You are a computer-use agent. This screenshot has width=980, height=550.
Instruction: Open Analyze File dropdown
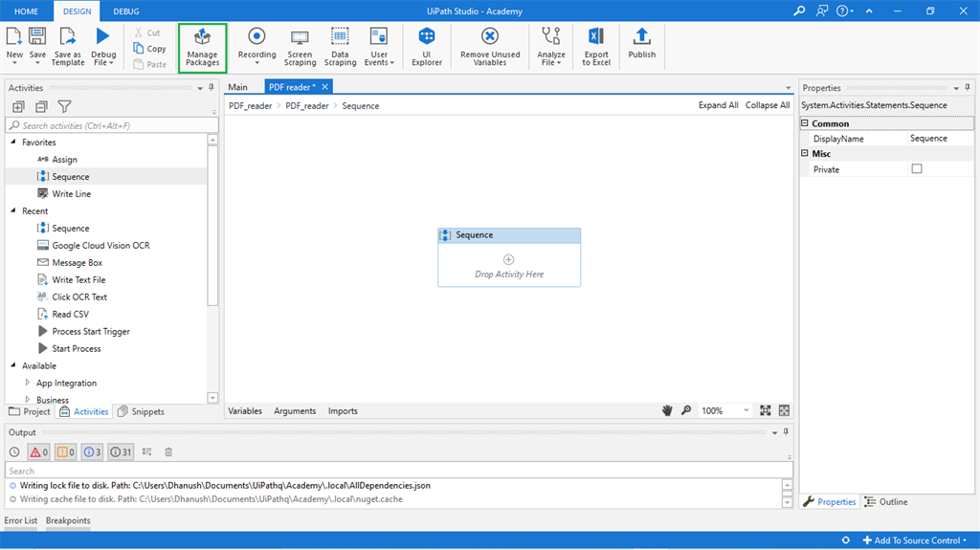click(x=550, y=46)
